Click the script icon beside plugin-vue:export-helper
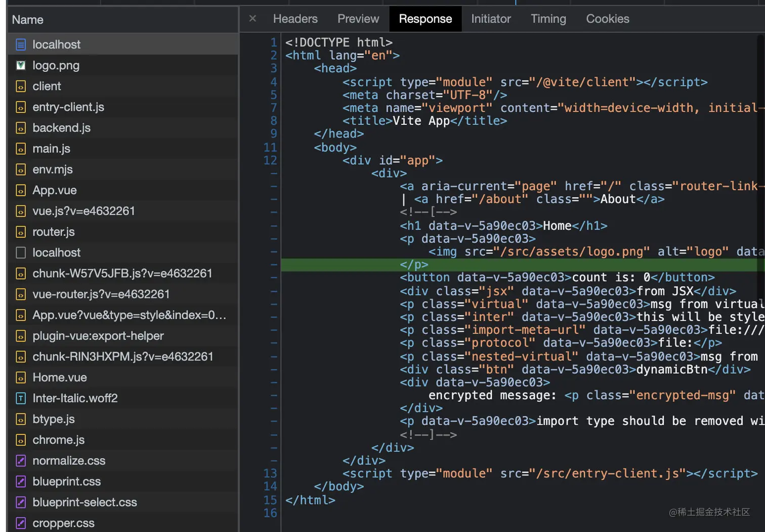This screenshot has height=532, width=765. pyautogui.click(x=21, y=336)
